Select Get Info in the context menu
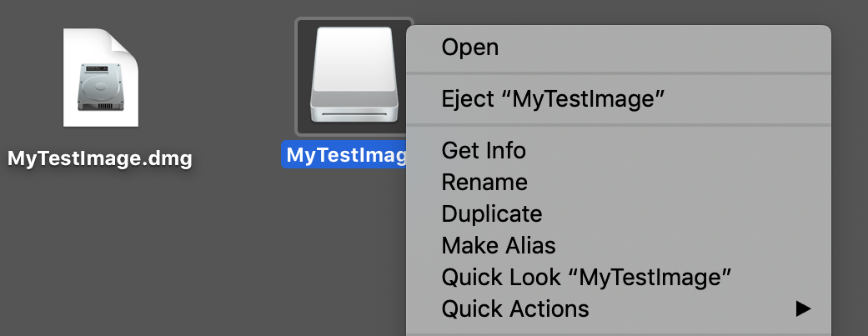Screen dimensions: 868x336 click(x=484, y=151)
